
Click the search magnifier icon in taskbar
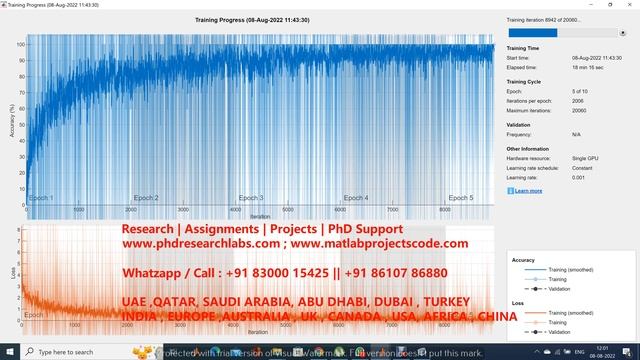30,351
